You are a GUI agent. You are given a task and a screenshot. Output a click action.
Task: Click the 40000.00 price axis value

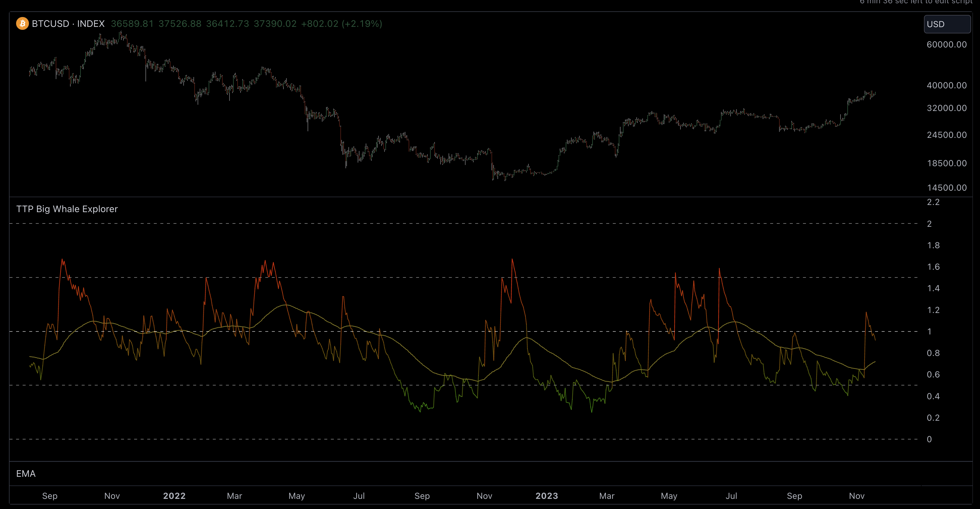(x=946, y=85)
